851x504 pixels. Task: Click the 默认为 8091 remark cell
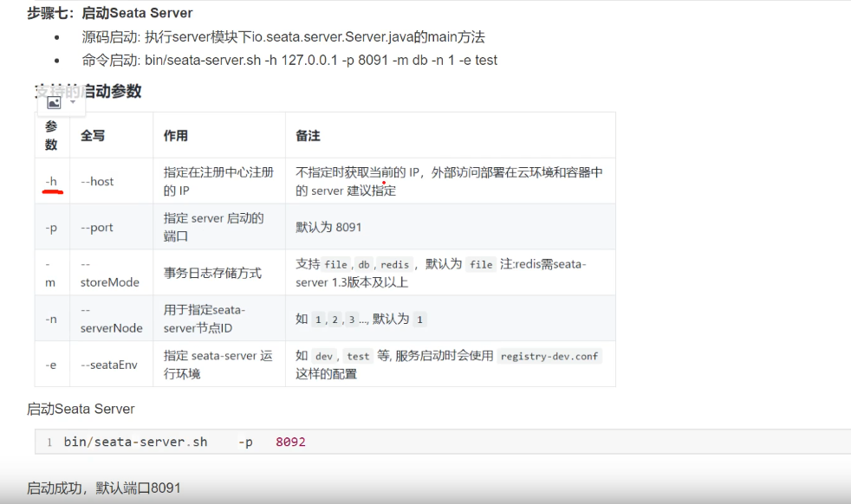click(328, 228)
